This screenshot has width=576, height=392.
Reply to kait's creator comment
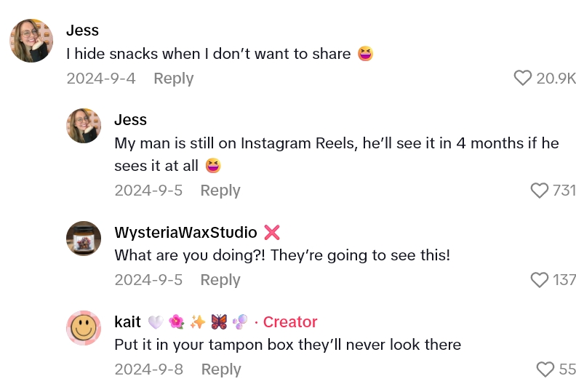221,369
